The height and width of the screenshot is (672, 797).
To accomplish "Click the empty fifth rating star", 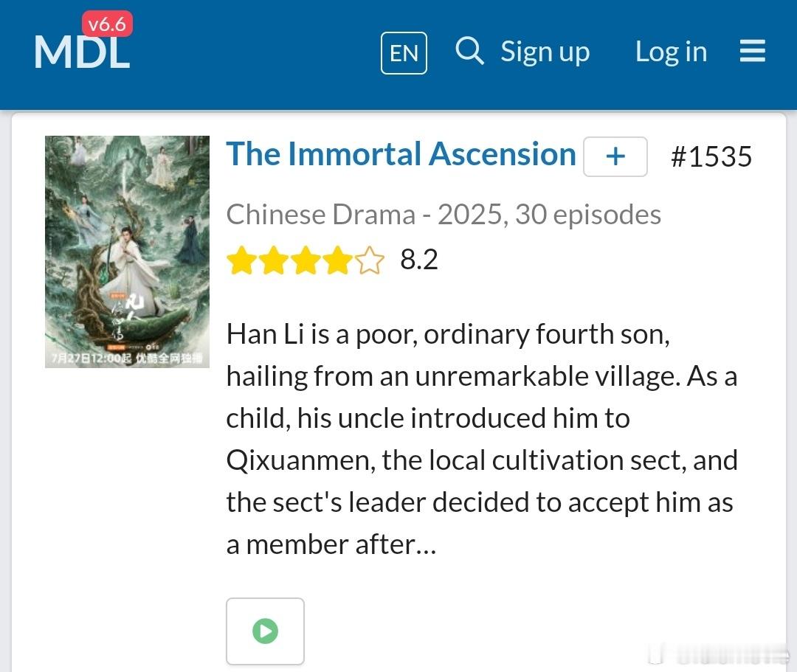I will [x=370, y=260].
